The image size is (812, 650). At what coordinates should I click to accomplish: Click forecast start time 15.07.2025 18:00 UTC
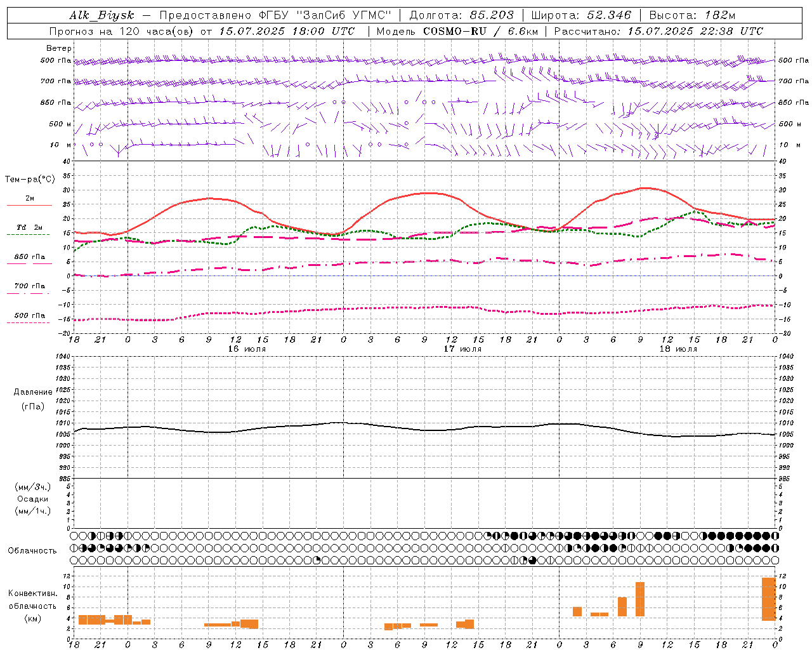click(x=286, y=31)
